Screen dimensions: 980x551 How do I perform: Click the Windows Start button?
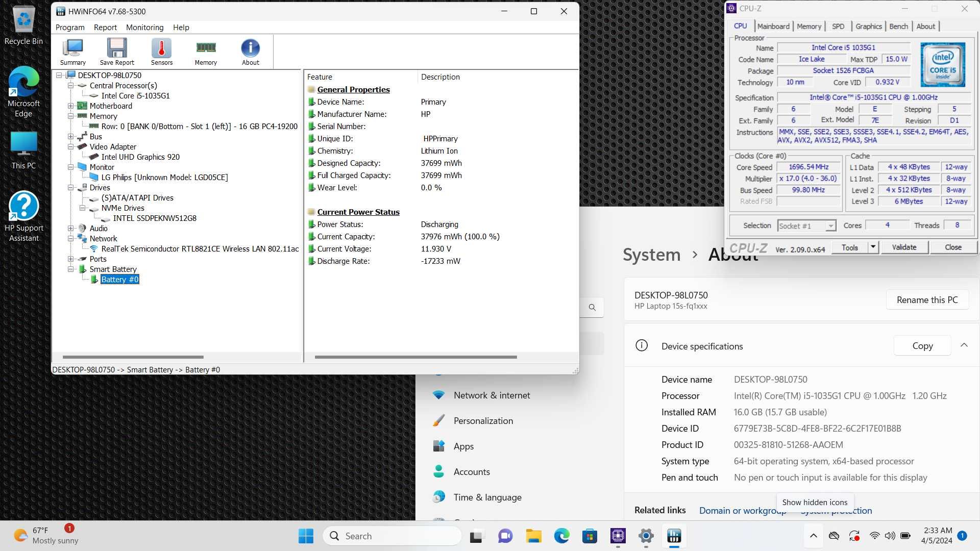pos(306,536)
